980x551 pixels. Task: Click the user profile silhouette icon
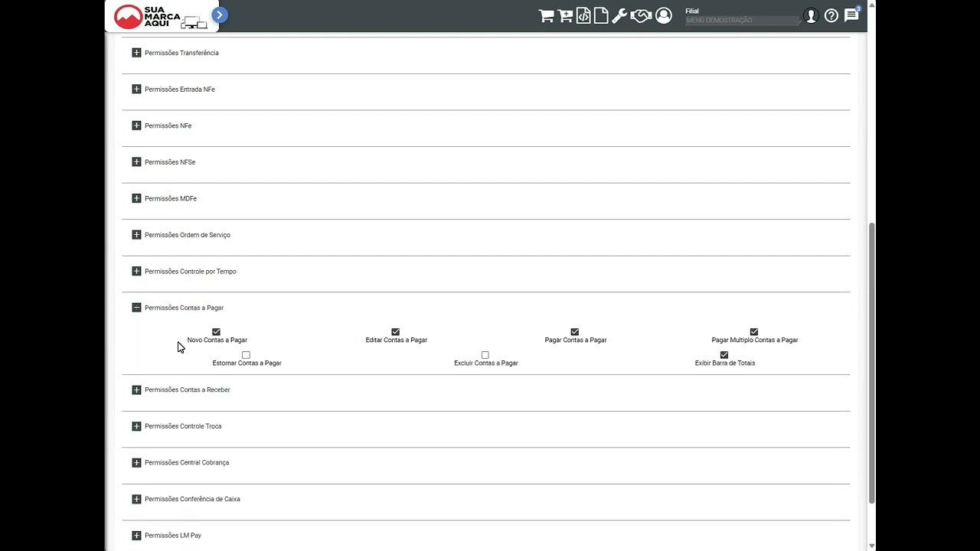(x=811, y=15)
